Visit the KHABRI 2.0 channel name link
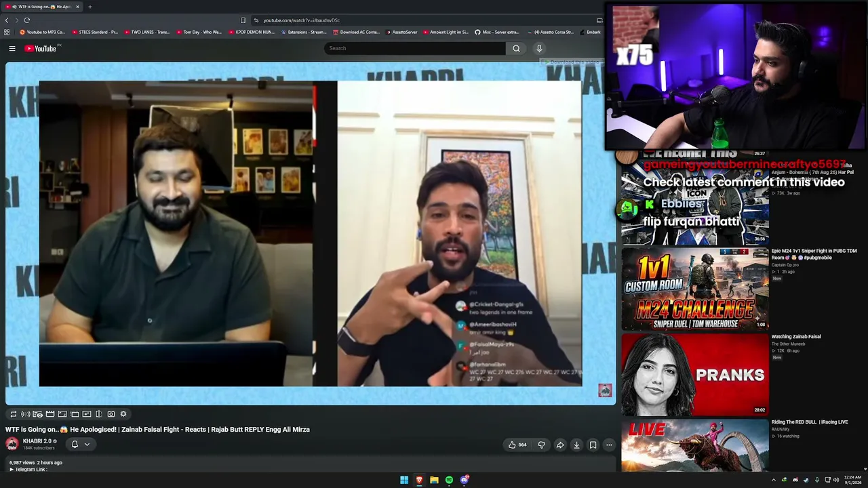This screenshot has width=868, height=488. point(38,441)
